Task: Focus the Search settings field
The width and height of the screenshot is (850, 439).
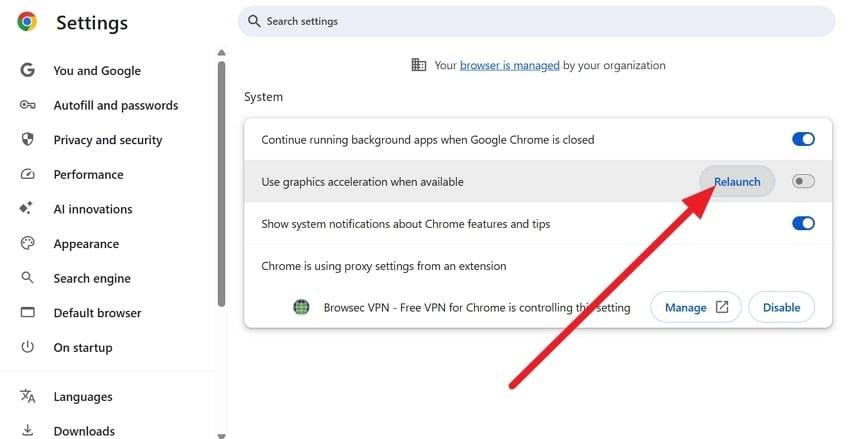Action: (x=536, y=21)
